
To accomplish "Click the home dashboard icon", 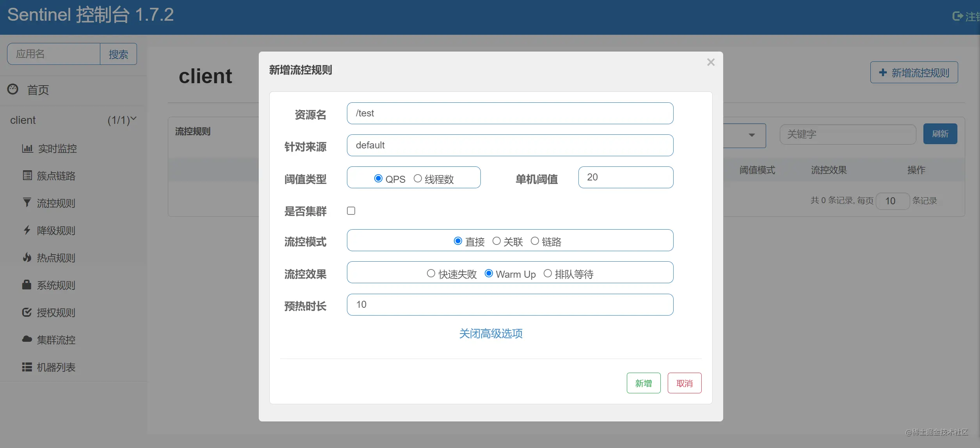I will point(13,89).
